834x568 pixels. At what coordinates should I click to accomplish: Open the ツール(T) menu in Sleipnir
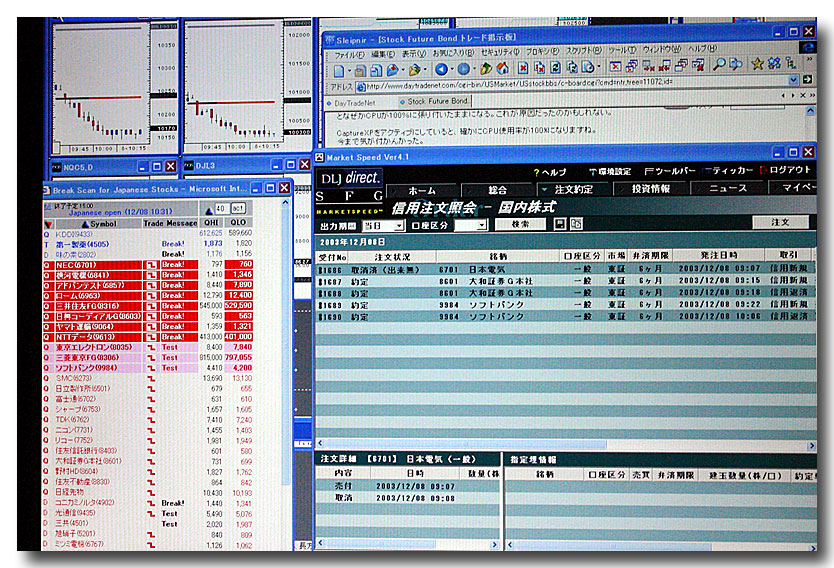(x=622, y=50)
